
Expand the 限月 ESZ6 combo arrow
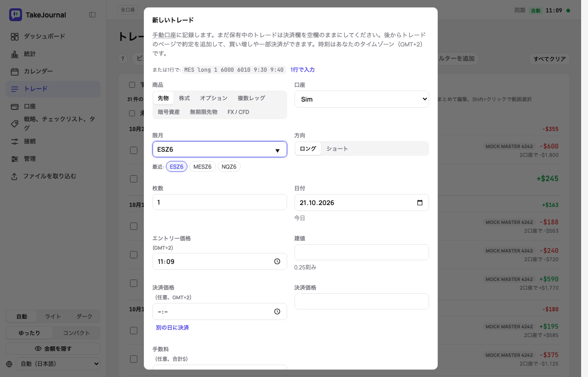(277, 150)
